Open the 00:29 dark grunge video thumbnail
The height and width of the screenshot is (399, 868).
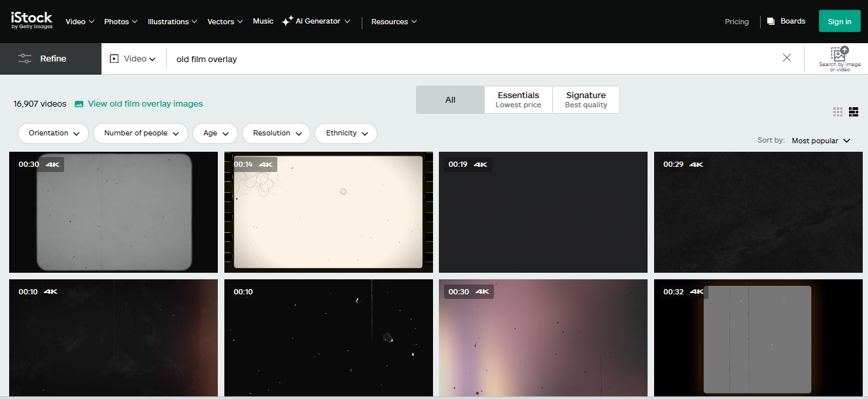tap(758, 212)
